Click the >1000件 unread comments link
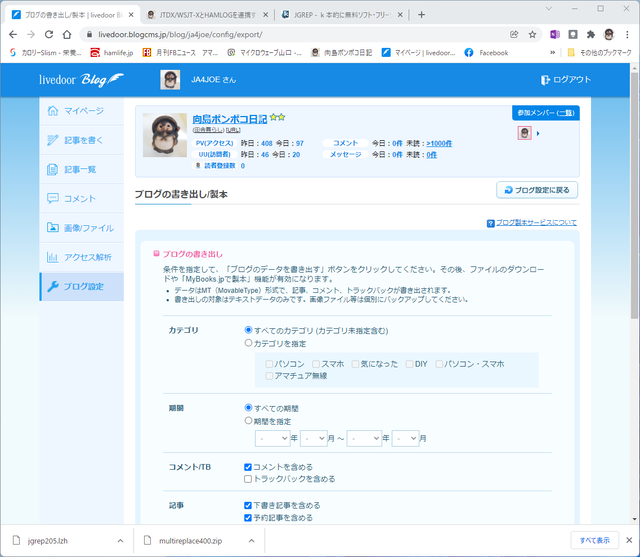The height and width of the screenshot is (557, 640). click(439, 144)
